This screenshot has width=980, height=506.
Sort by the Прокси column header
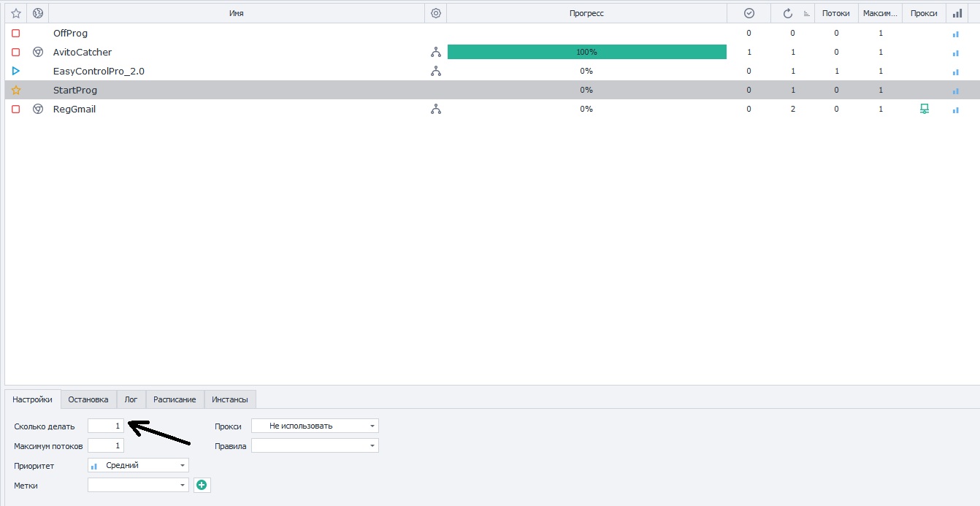coord(924,13)
